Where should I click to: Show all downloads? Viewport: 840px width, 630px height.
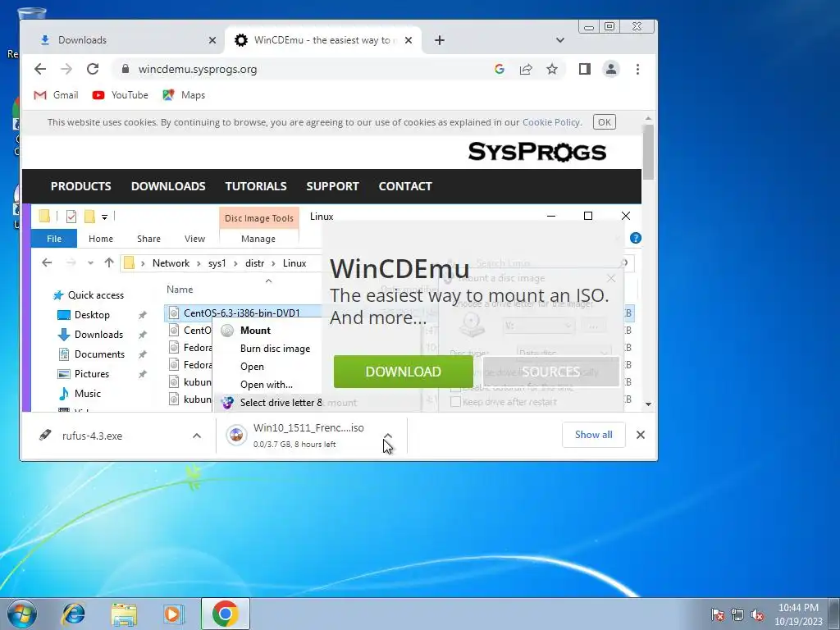[x=593, y=435]
